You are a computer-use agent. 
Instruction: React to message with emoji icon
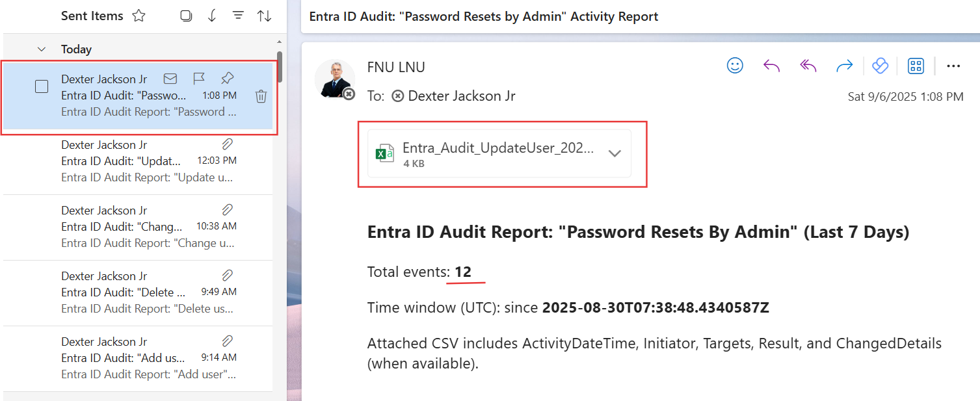735,66
